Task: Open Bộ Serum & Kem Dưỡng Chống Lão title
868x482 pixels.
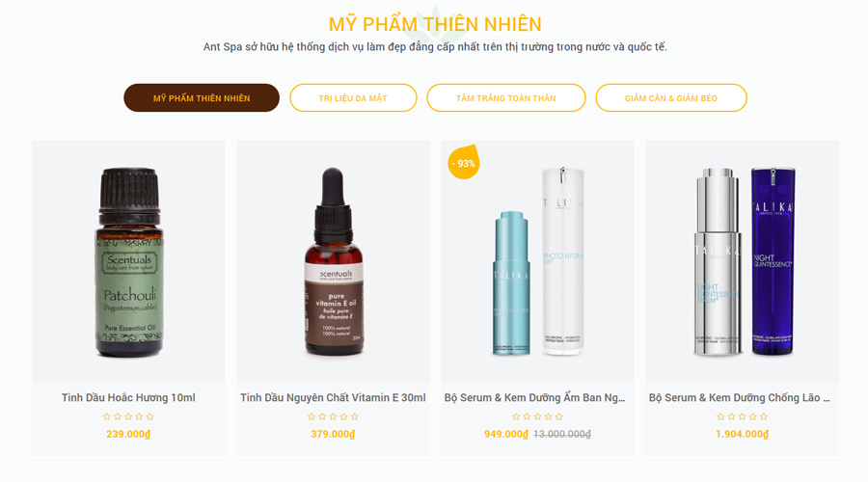Action: (740, 397)
